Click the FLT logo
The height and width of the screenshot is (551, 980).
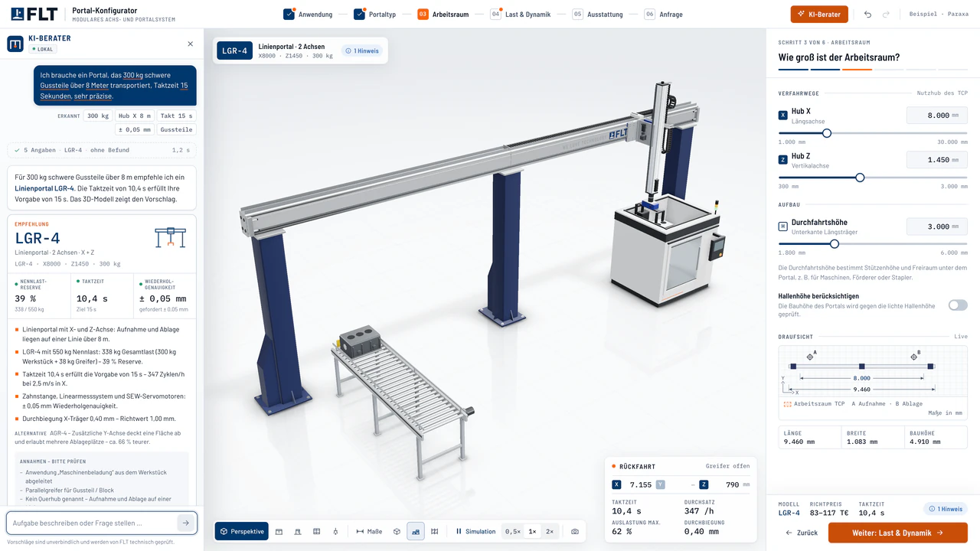coord(35,14)
